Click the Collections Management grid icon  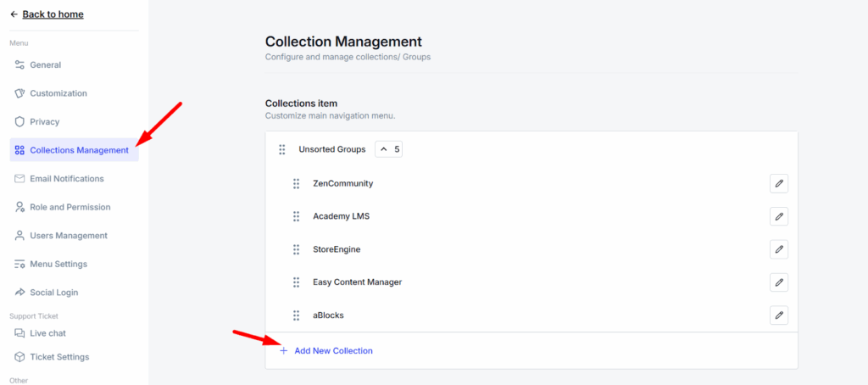tap(20, 150)
